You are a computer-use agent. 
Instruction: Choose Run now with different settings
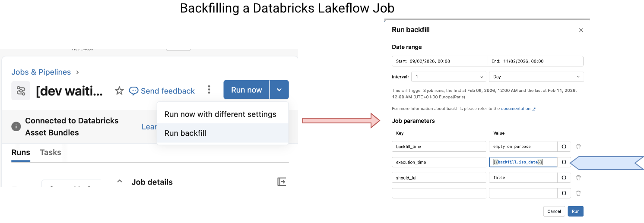point(220,114)
